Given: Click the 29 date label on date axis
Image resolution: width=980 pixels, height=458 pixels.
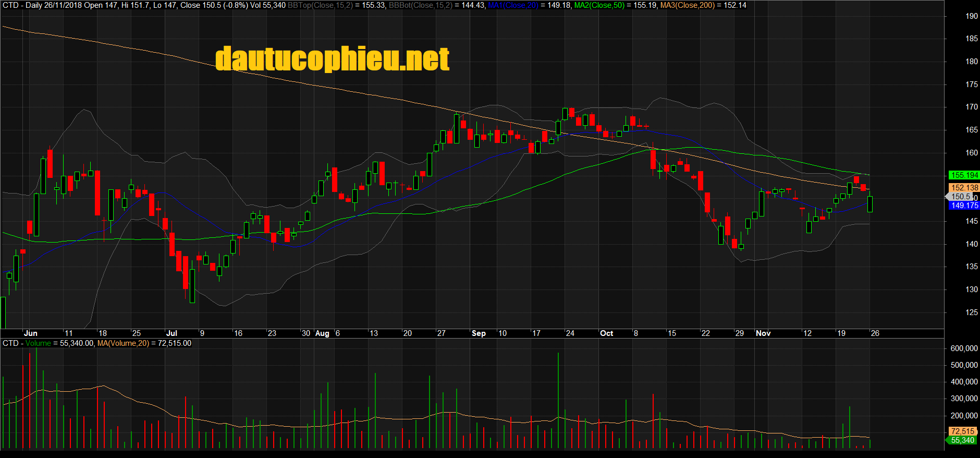Looking at the screenshot, I should [x=740, y=333].
